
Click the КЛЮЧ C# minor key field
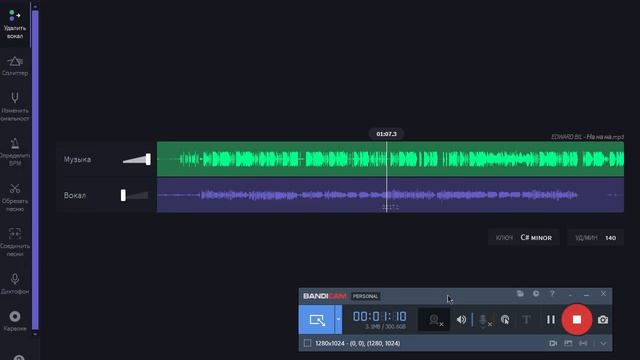(524, 238)
